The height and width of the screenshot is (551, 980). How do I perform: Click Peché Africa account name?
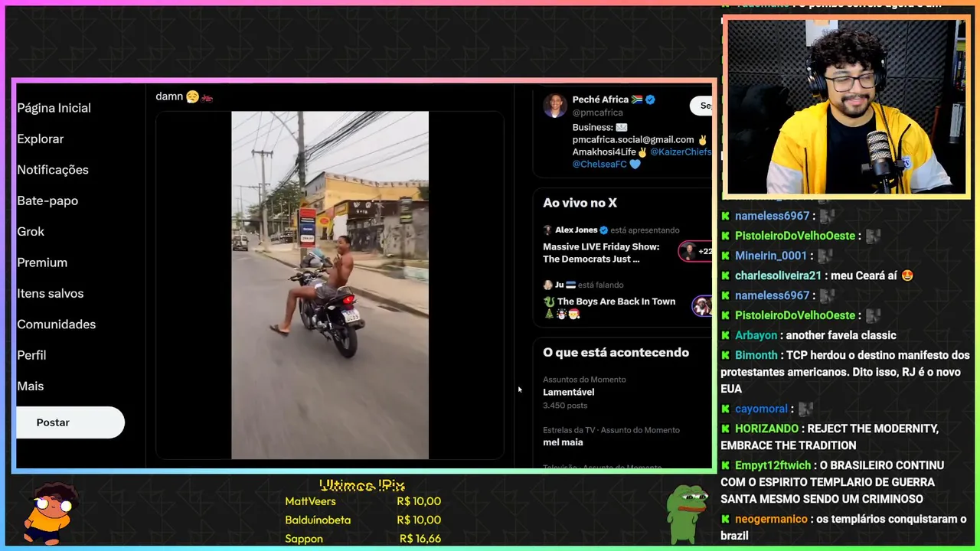(x=600, y=99)
